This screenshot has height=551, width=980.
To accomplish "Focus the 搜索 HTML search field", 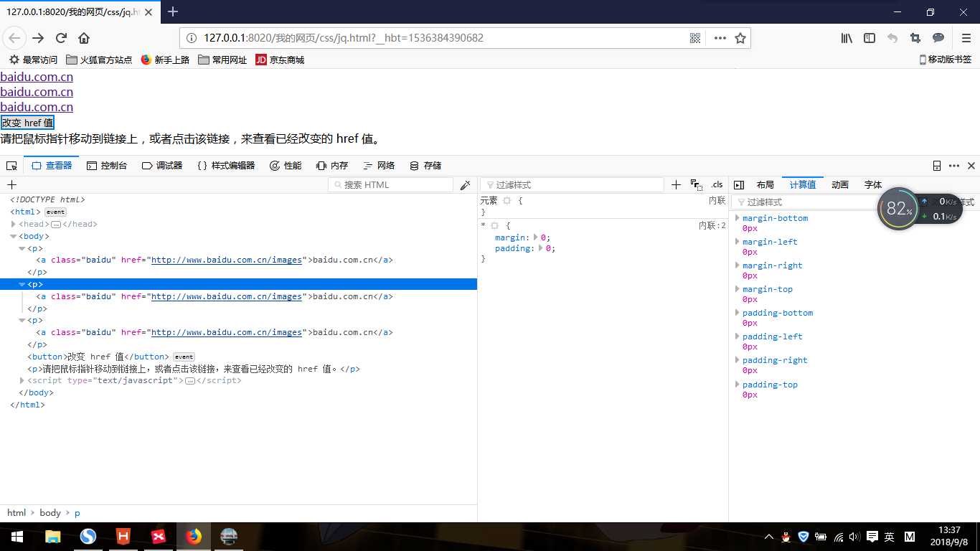I will pos(390,185).
